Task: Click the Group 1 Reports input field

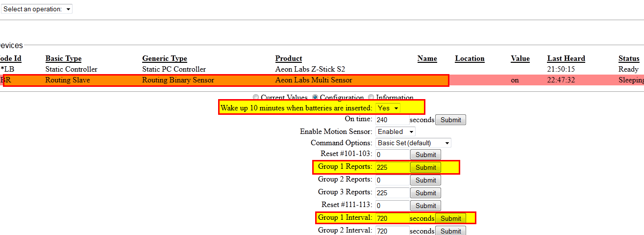Action: 392,167
